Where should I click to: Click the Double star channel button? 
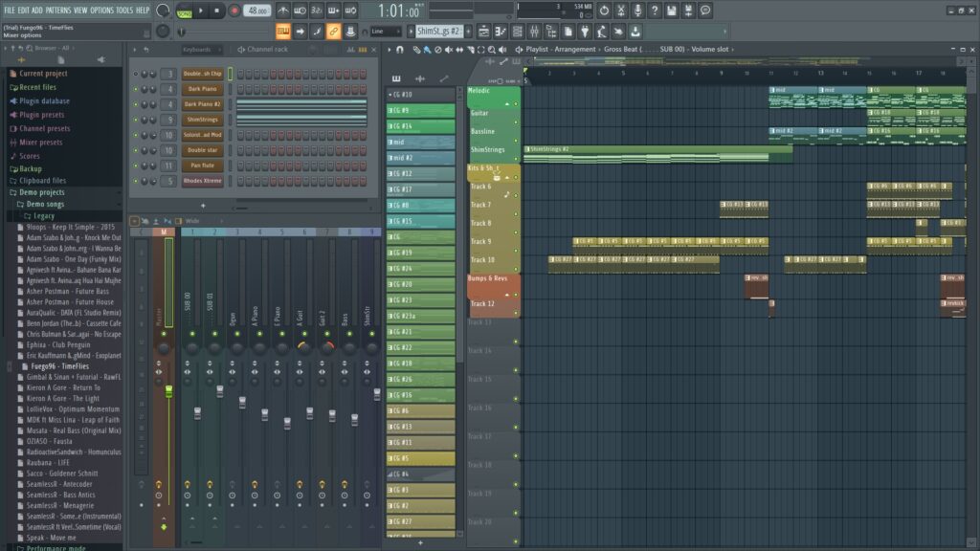pyautogui.click(x=203, y=150)
